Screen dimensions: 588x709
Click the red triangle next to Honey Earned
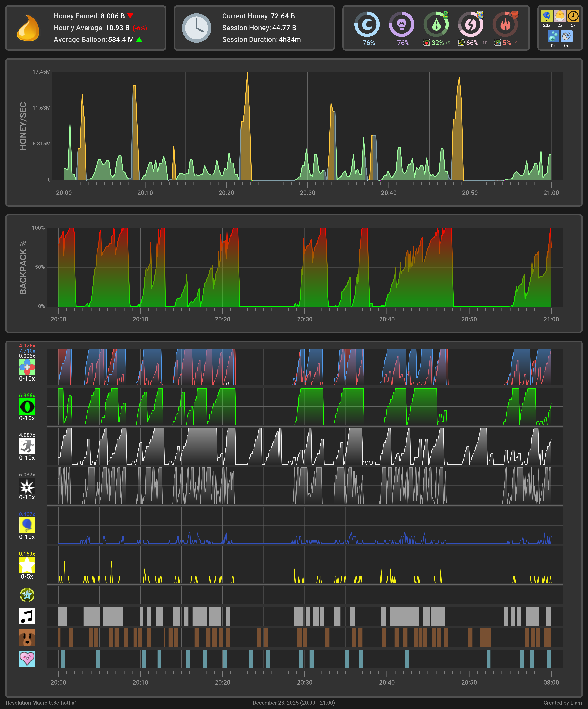pos(130,16)
